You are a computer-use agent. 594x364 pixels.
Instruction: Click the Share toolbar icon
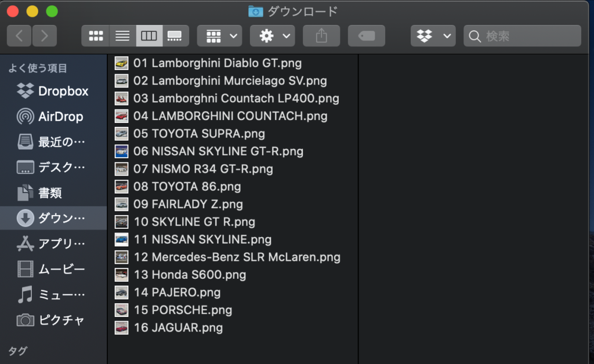(321, 36)
